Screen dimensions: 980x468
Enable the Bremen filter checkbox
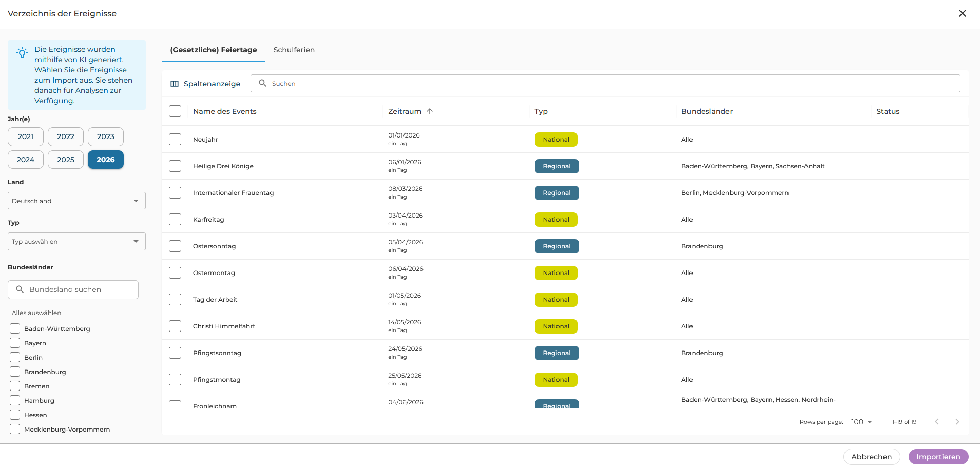[15, 386]
